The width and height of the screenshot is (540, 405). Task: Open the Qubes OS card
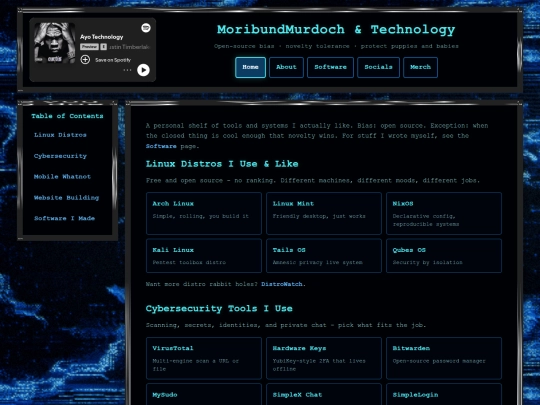(x=444, y=256)
